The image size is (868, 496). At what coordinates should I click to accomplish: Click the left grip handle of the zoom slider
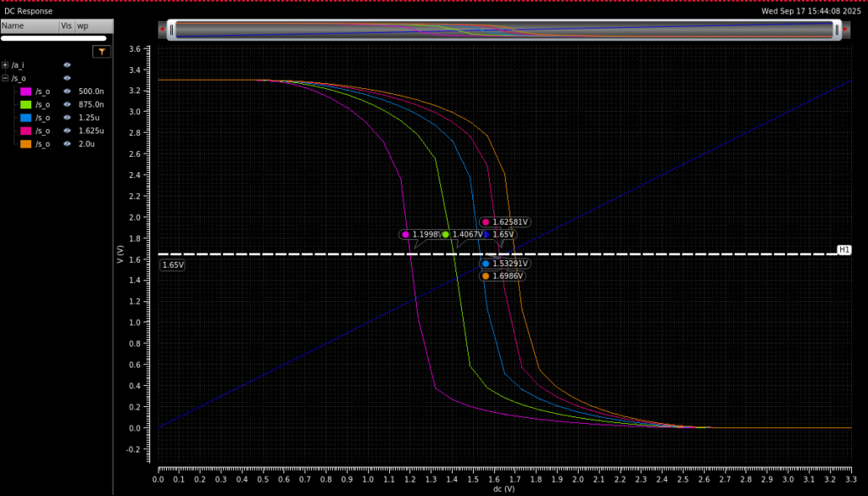[172, 30]
